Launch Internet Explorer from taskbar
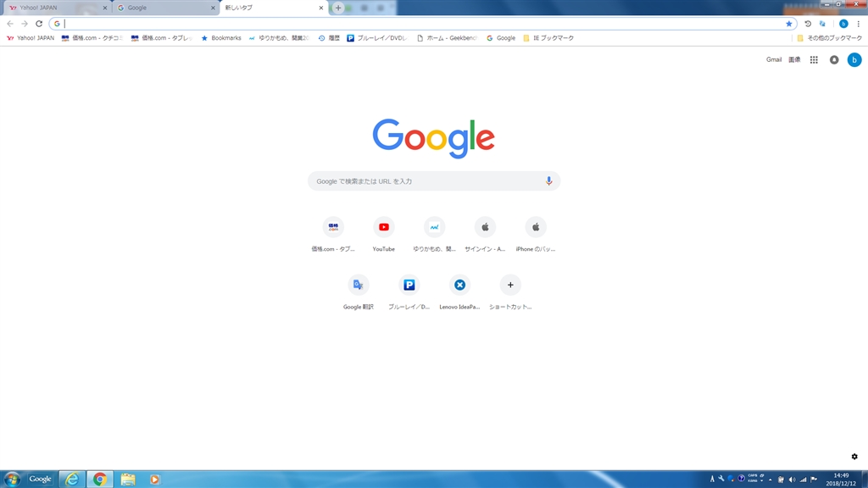The width and height of the screenshot is (868, 488). pyautogui.click(x=72, y=480)
